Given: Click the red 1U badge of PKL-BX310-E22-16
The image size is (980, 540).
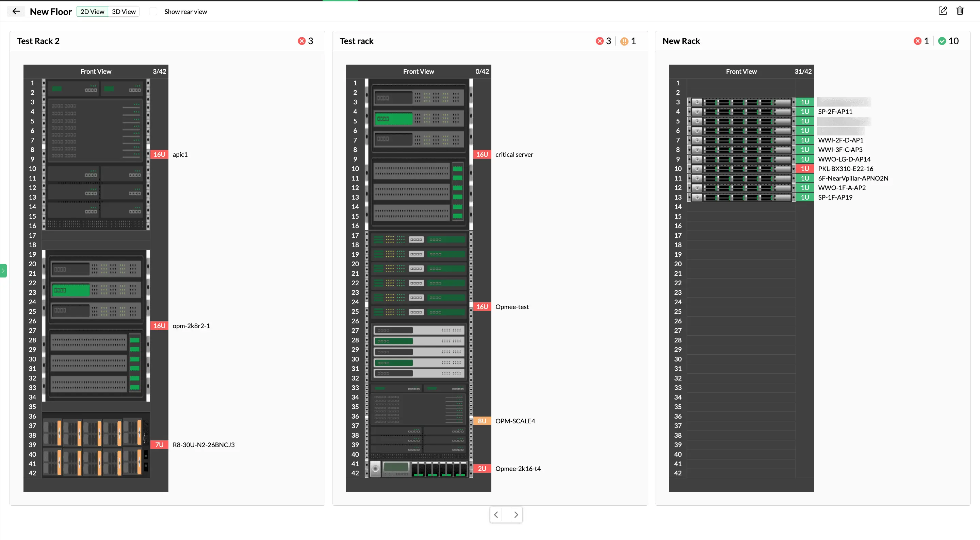Looking at the screenshot, I should click(805, 168).
